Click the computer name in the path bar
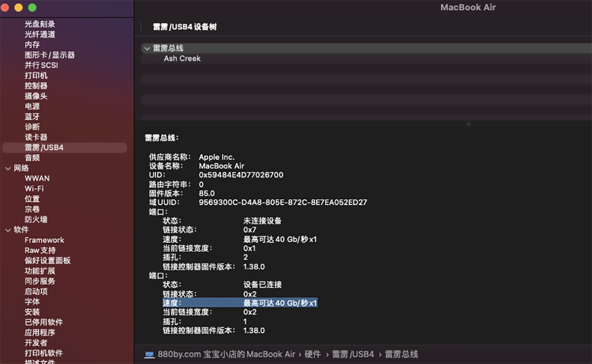 (x=227, y=354)
